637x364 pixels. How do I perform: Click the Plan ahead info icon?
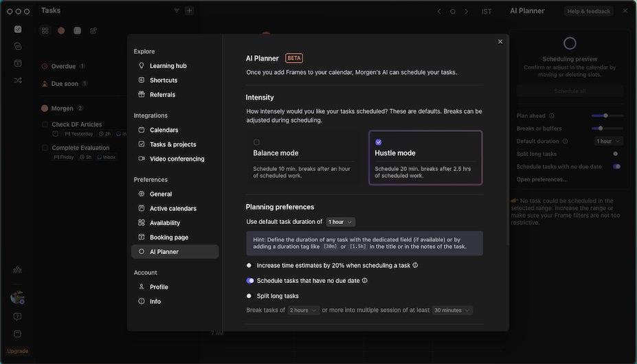pos(552,116)
